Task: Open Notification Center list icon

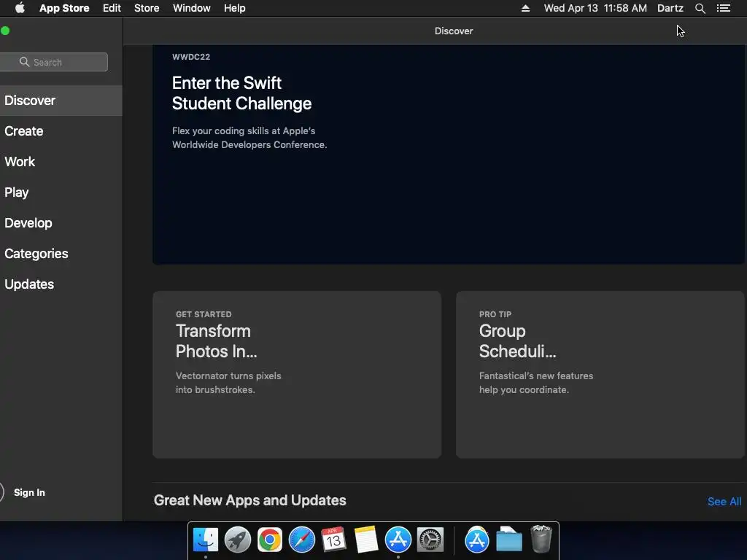Action: pos(724,8)
